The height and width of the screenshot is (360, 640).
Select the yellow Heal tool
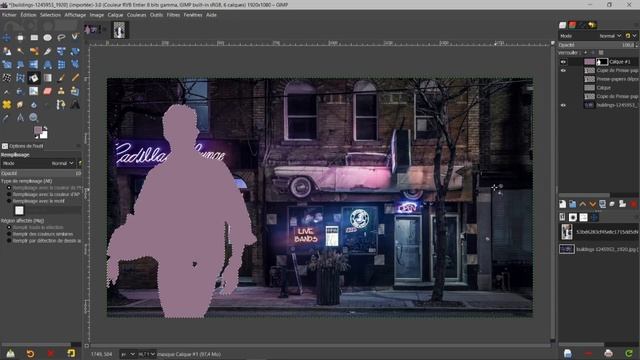click(7, 105)
